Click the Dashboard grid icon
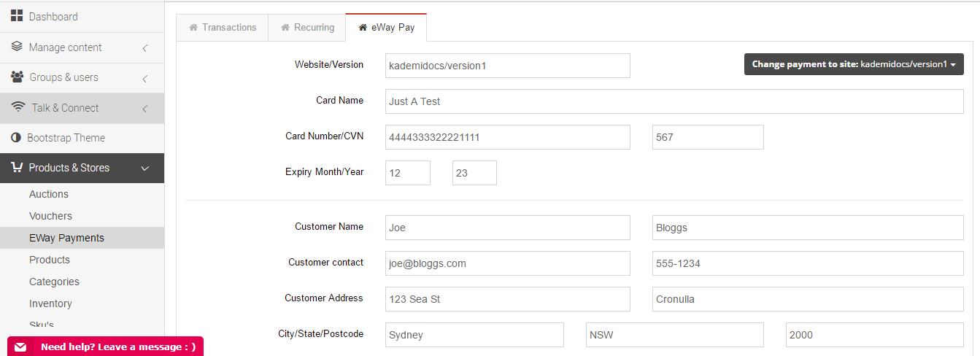The image size is (980, 356). click(17, 16)
